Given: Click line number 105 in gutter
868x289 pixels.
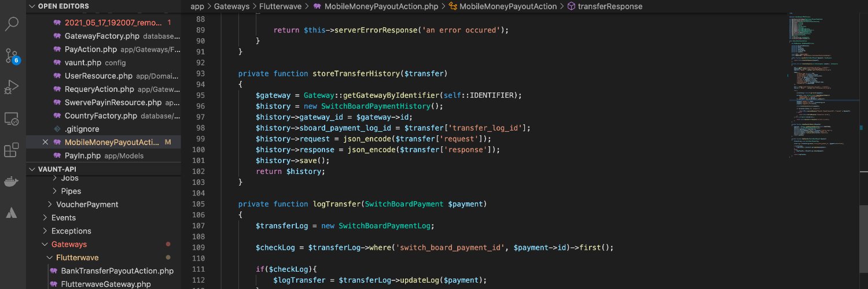Looking at the screenshot, I should 198,204.
